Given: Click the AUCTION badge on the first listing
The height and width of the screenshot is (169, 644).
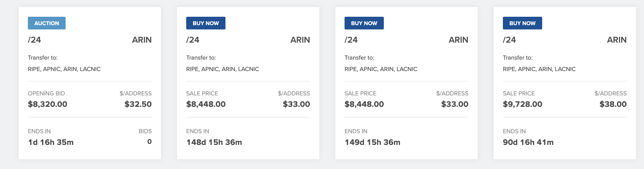Looking at the screenshot, I should pos(47,23).
